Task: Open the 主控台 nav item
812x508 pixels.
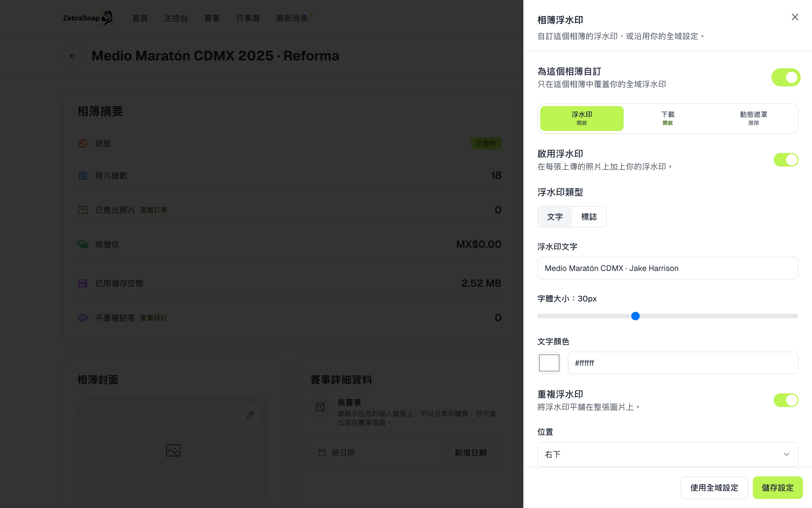Action: coord(176,18)
